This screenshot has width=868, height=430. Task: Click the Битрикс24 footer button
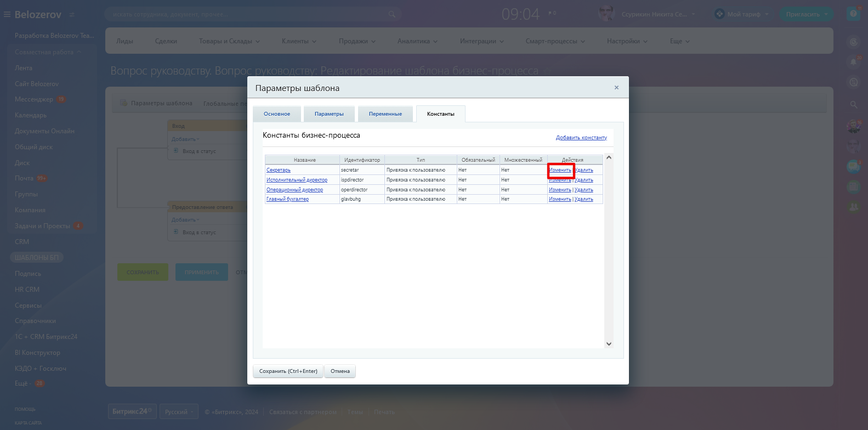click(132, 411)
